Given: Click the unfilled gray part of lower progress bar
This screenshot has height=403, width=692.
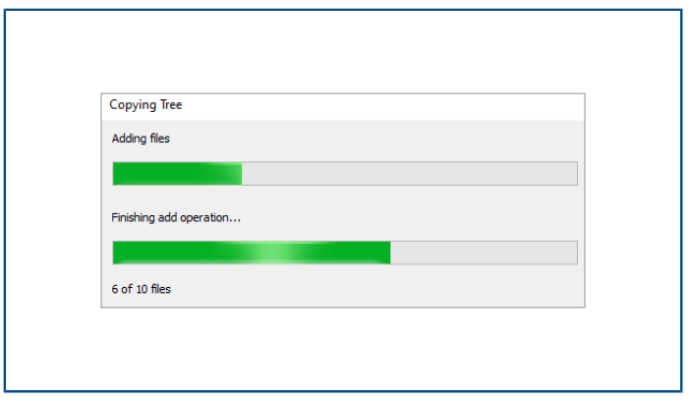Looking at the screenshot, I should coord(484,252).
